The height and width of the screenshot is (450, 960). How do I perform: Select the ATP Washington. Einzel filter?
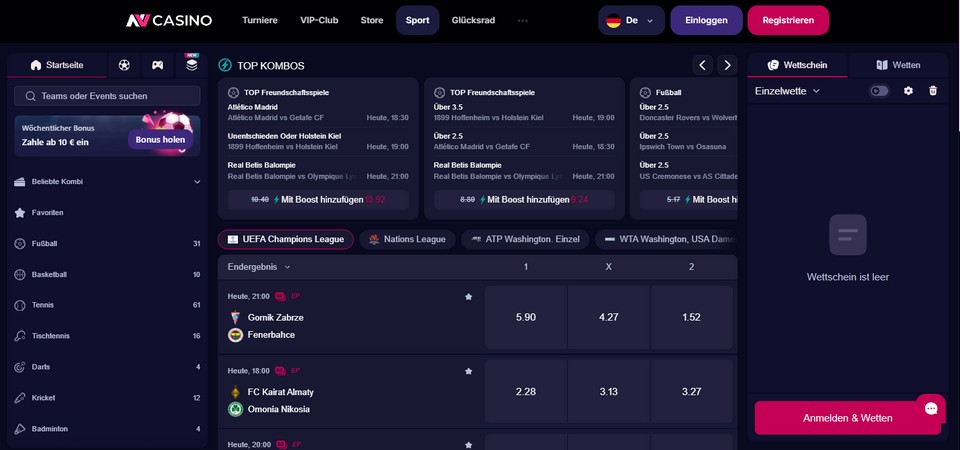[x=525, y=239]
